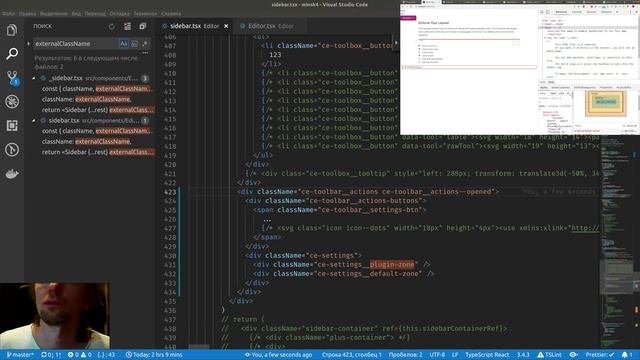
Task: Click the eye icon in status bar
Action: click(x=573, y=355)
